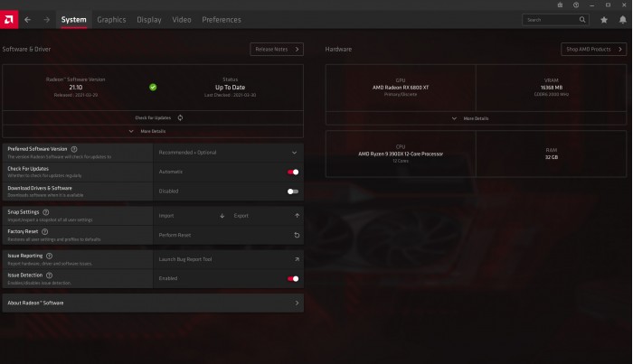Click the Export up-arrow icon
Screen dimensions: 633x364
click(297, 216)
